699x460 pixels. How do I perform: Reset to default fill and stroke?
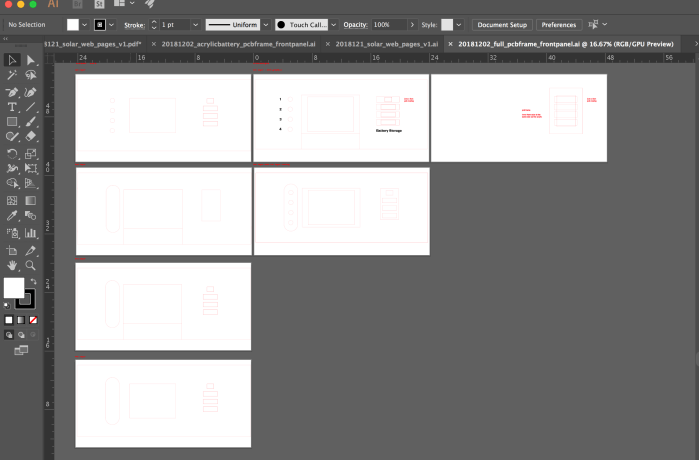coord(7,304)
